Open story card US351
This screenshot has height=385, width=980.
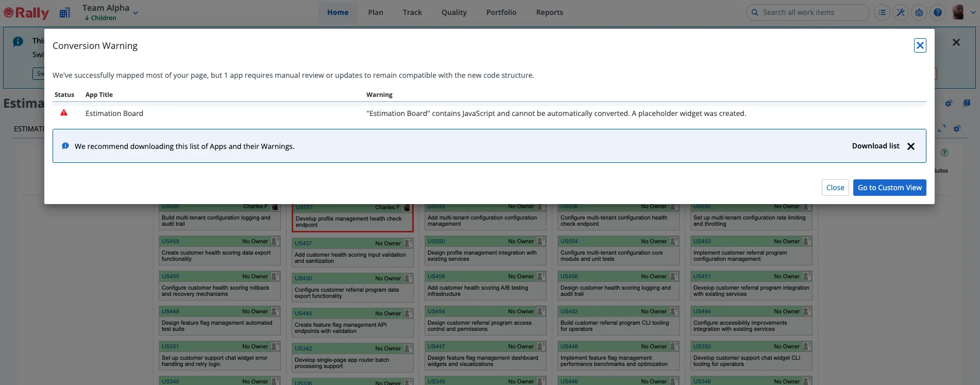(171, 346)
